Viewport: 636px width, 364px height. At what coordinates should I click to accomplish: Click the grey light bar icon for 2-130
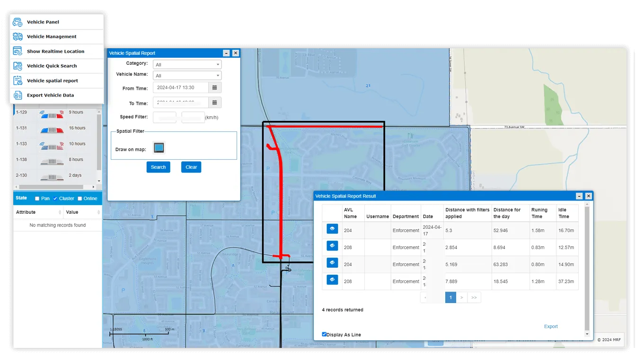(52, 177)
